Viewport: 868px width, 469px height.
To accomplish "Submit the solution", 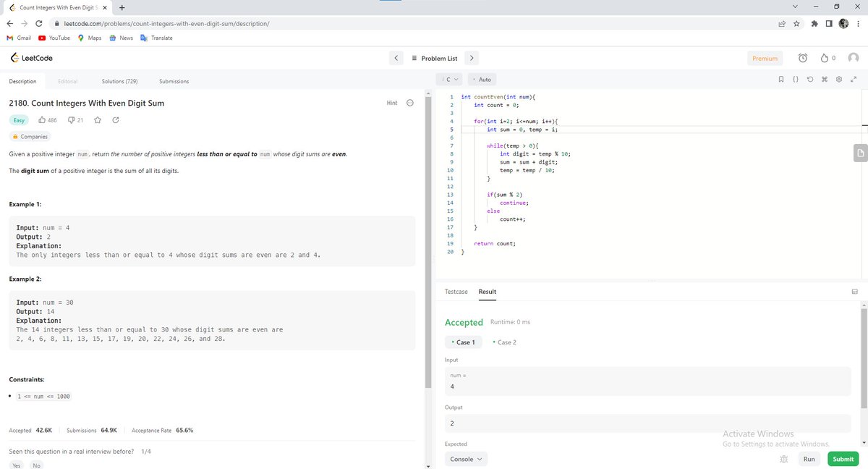I will point(843,459).
